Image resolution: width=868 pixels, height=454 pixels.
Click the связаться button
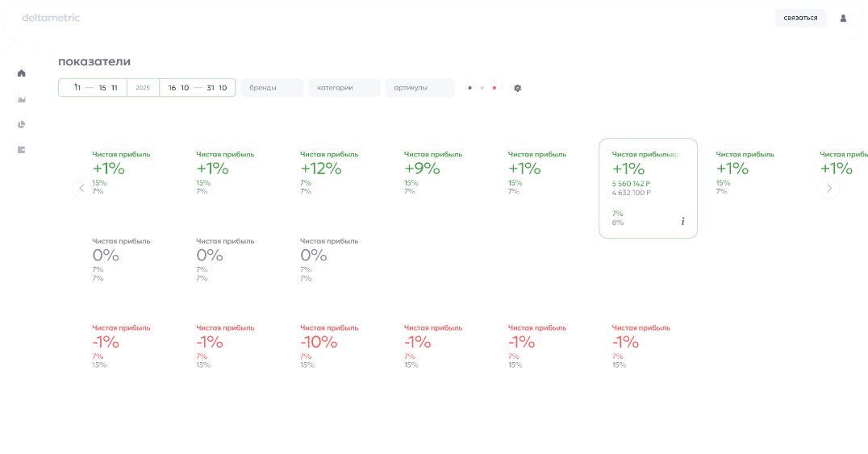pos(800,19)
